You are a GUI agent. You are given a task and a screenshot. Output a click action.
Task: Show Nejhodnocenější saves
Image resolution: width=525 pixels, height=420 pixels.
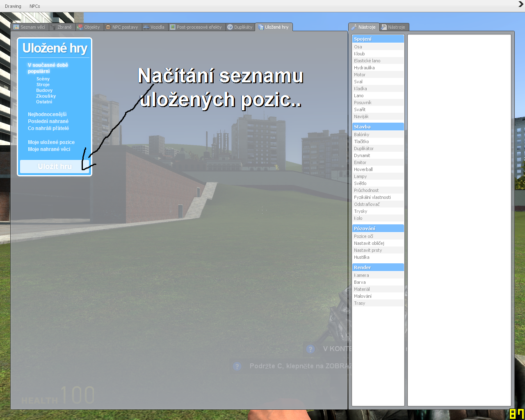[47, 114]
